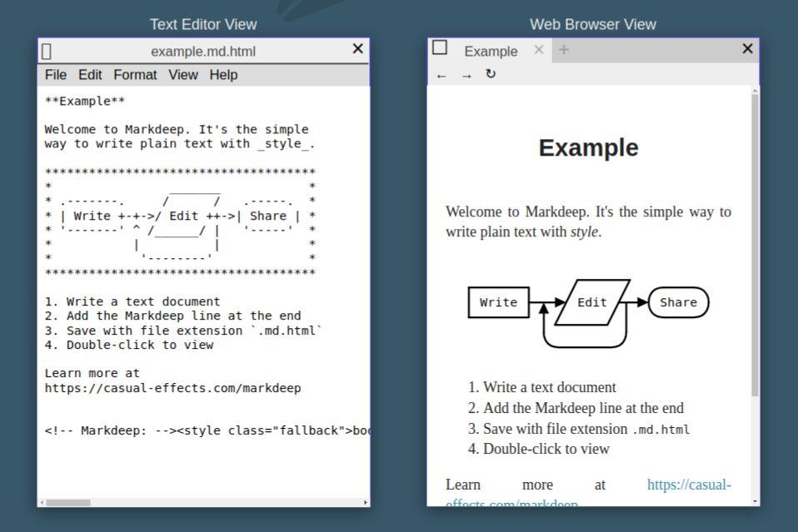Close the example.md.html editor window

click(x=358, y=48)
